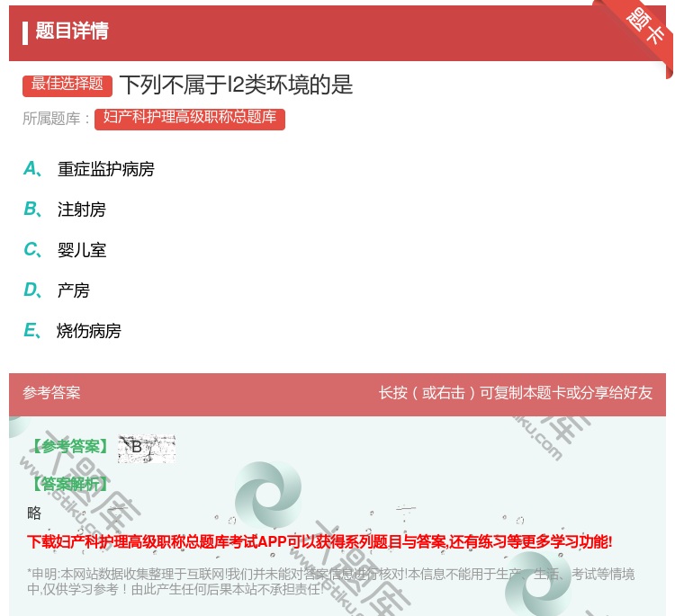This screenshot has height=616, width=675.
Task: Click the 题目详情 header title
Action: pyautogui.click(x=72, y=31)
